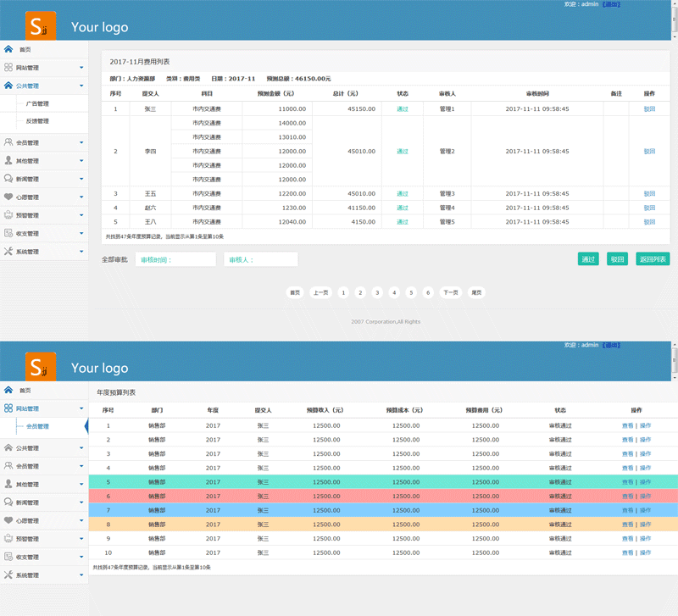Click 查看 in the green highlighted row 5
Viewport: 678px width, 616px height.
627,482
